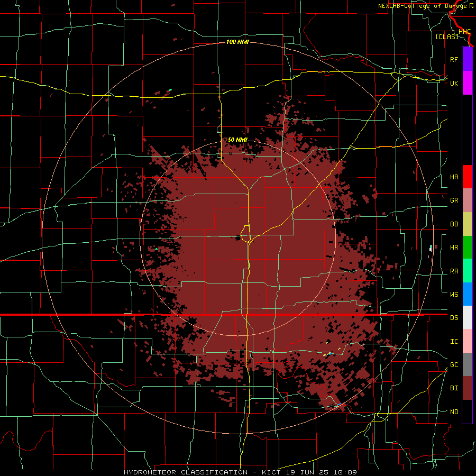Screen dimensions: 476x476
Task: Click the ND black legend swatch
Action: coord(467,411)
